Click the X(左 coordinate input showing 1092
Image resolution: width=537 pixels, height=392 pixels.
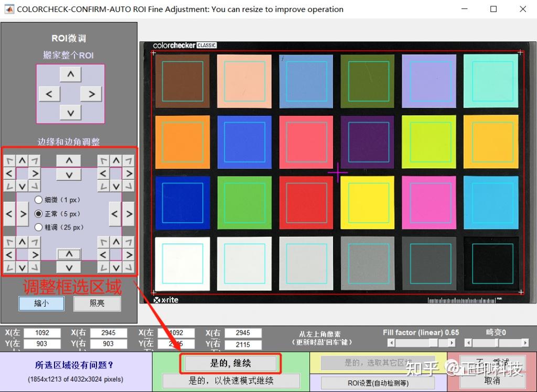pyautogui.click(x=42, y=332)
